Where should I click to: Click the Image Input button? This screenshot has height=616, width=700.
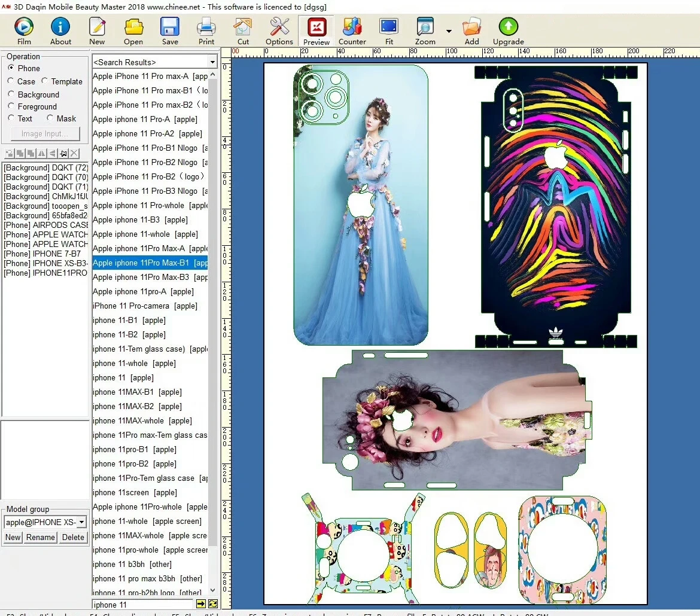[44, 133]
